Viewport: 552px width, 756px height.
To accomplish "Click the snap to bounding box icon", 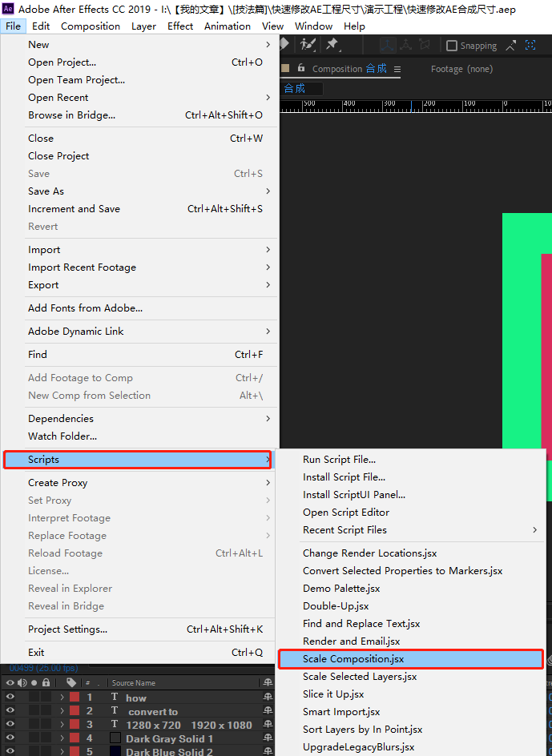I will point(530,46).
